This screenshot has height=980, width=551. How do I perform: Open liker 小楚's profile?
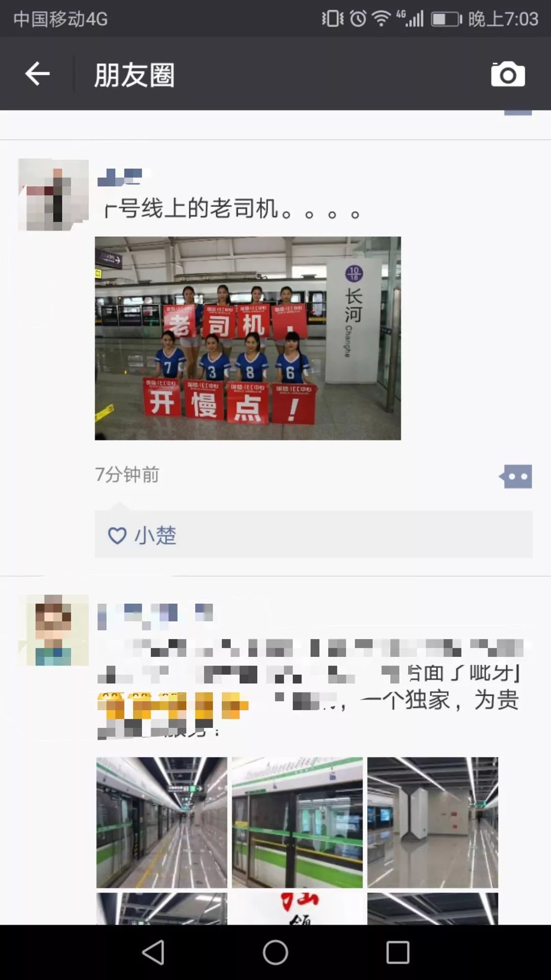tap(155, 535)
